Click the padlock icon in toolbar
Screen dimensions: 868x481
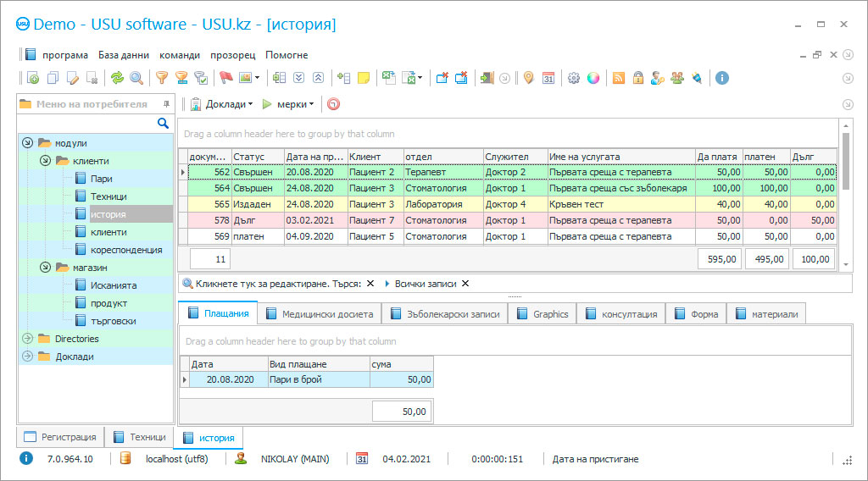coord(637,78)
